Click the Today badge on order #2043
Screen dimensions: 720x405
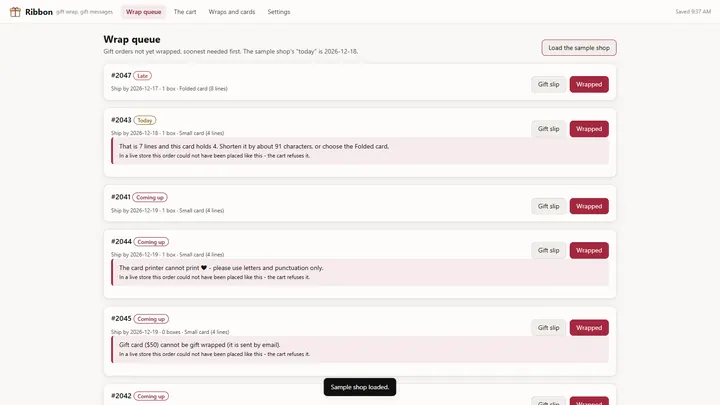tap(145, 120)
